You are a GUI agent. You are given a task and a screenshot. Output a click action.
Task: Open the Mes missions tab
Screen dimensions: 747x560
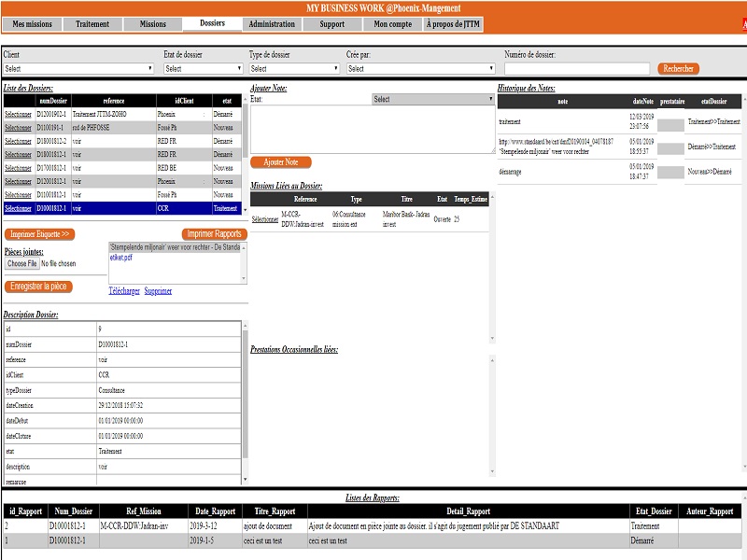coord(32,24)
